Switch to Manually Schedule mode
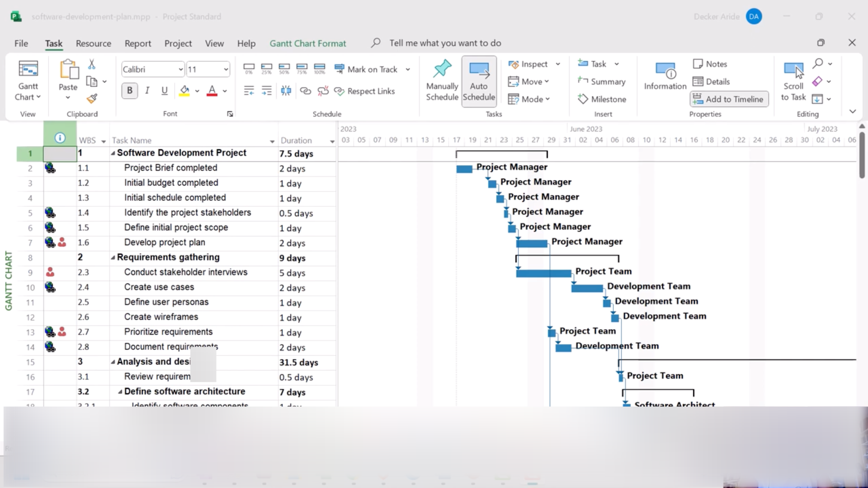Screen dimensions: 868x488 (442, 80)
